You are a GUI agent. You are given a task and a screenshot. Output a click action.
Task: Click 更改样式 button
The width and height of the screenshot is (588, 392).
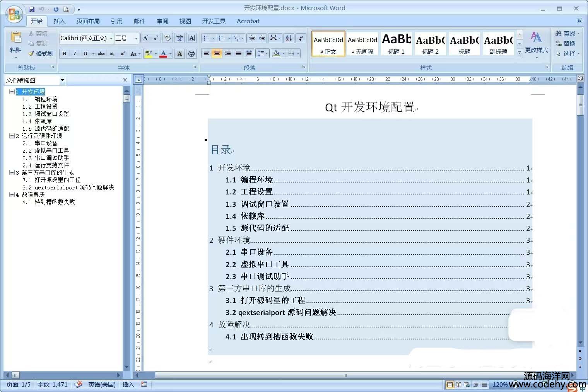[537, 44]
